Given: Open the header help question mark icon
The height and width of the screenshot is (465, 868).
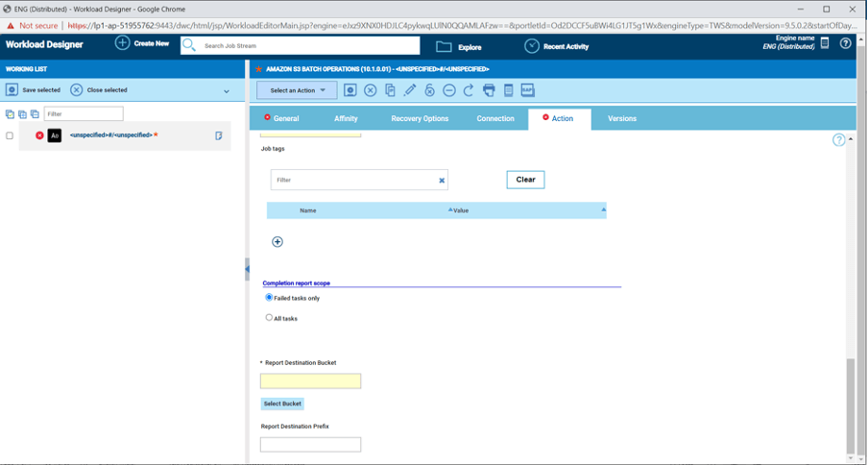Looking at the screenshot, I should click(x=845, y=43).
